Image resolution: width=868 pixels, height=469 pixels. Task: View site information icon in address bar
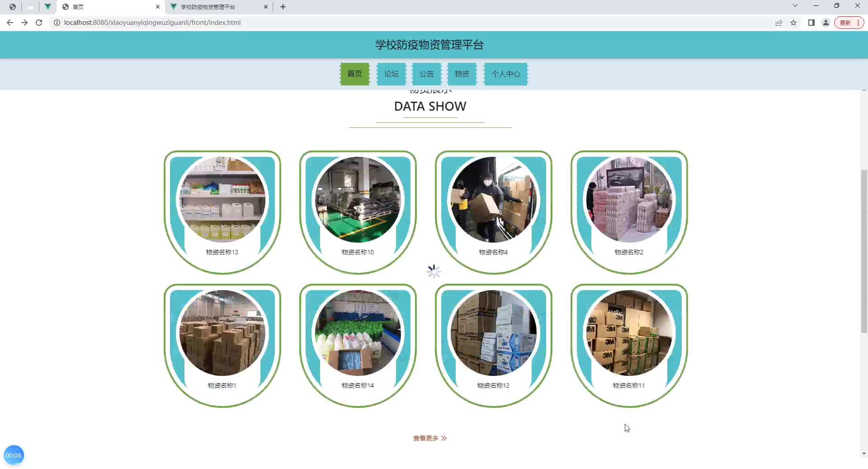(x=57, y=23)
